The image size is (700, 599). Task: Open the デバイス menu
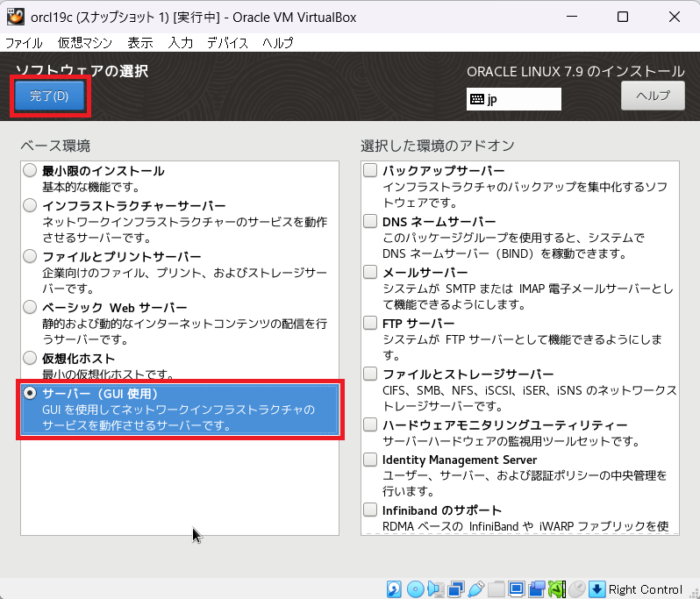point(227,42)
